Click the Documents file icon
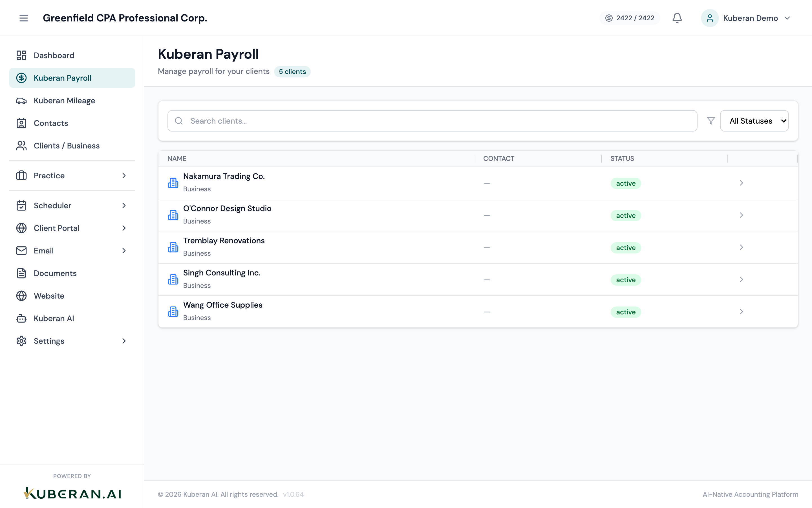Viewport: 812px width, 508px height. click(x=21, y=273)
